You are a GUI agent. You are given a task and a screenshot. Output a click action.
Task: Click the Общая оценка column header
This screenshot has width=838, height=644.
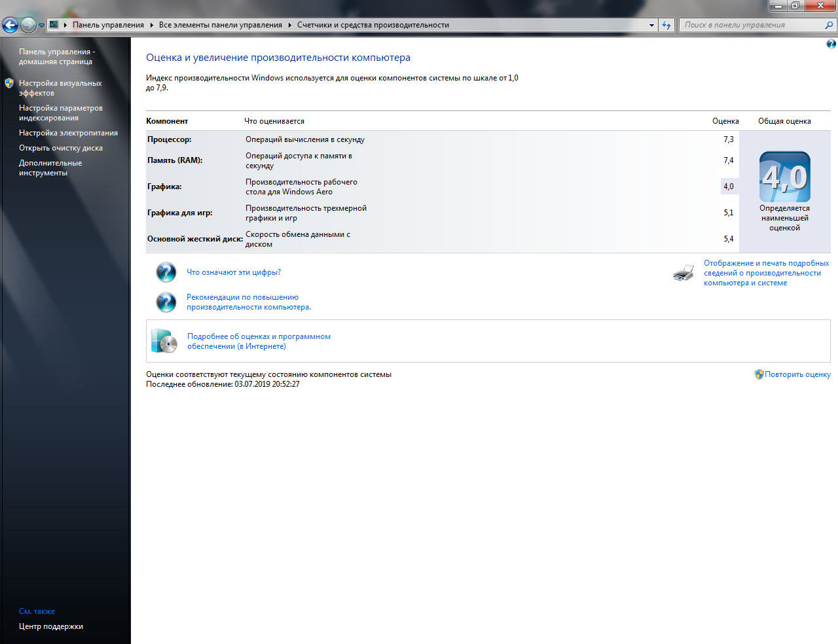tap(784, 121)
